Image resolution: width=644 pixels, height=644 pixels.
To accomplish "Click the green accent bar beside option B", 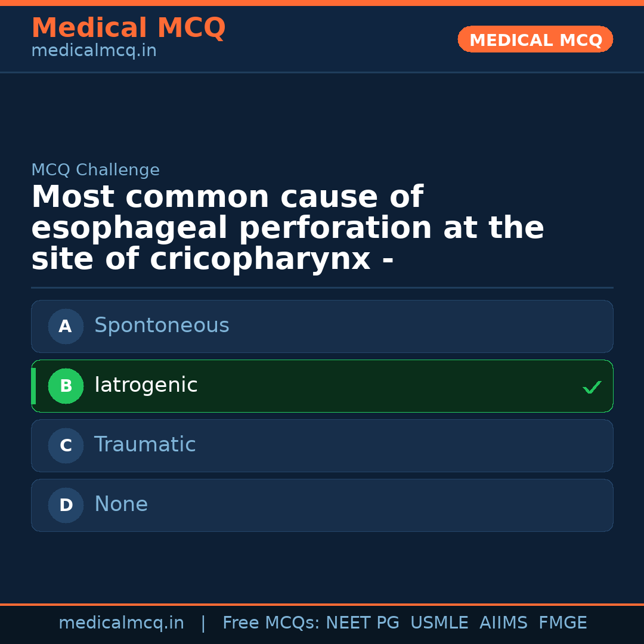I will (33, 386).
